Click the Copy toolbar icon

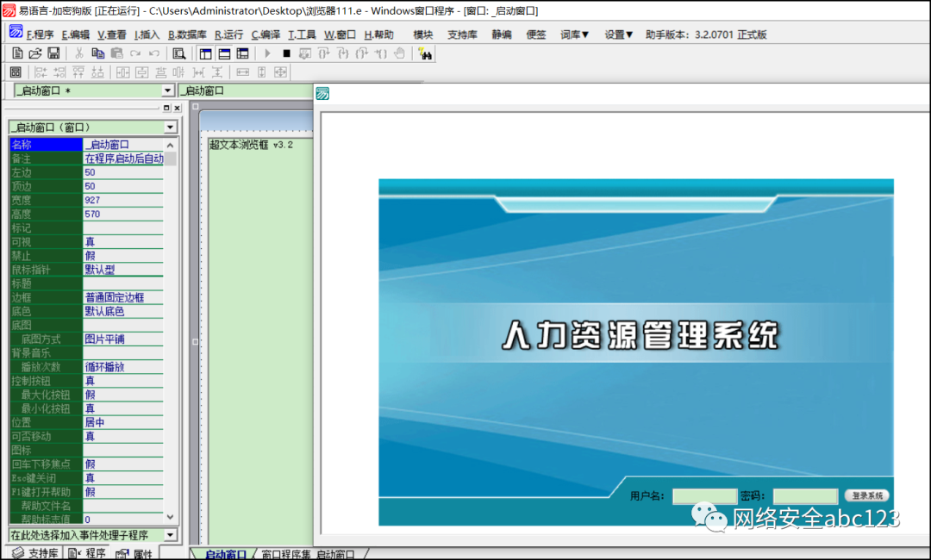[98, 53]
